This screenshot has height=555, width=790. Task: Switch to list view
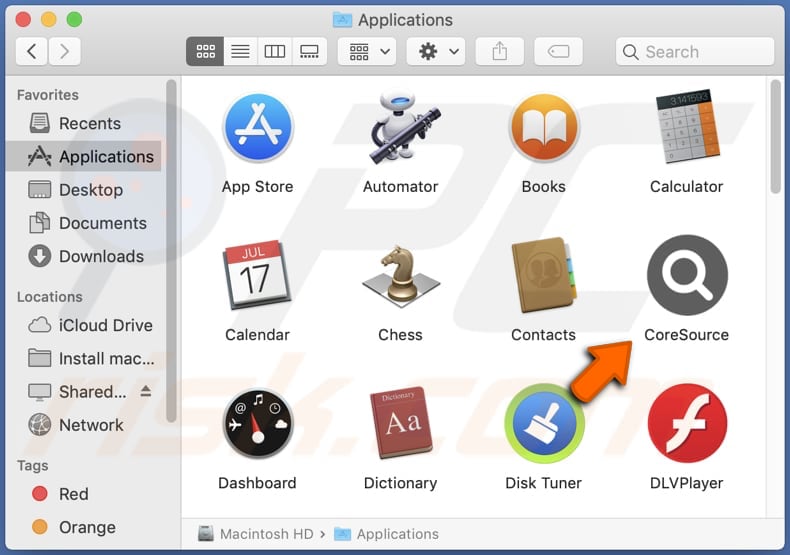[240, 51]
